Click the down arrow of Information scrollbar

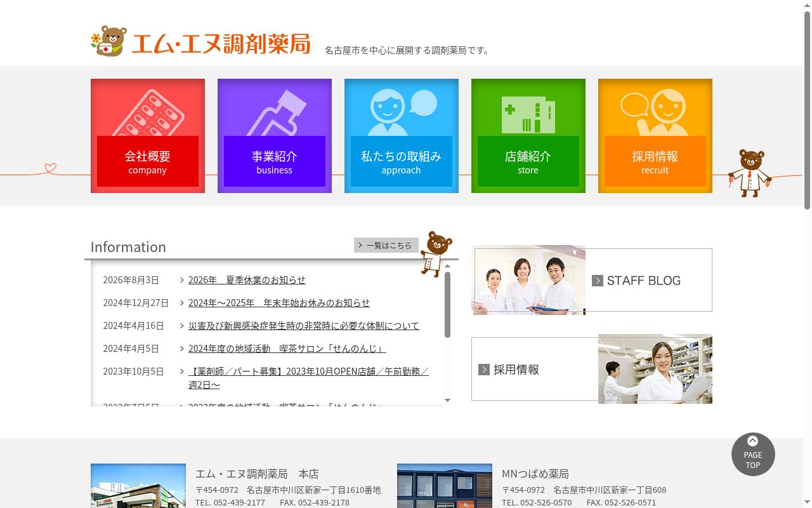click(447, 400)
